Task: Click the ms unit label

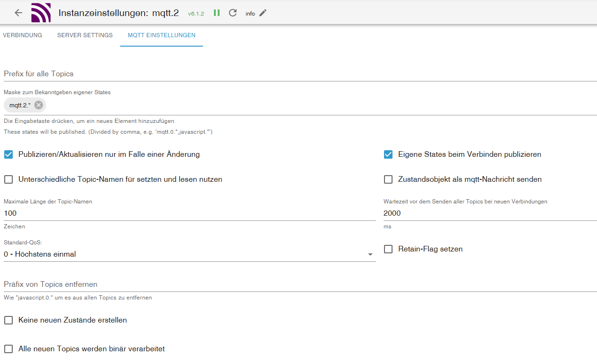Action: click(x=387, y=226)
